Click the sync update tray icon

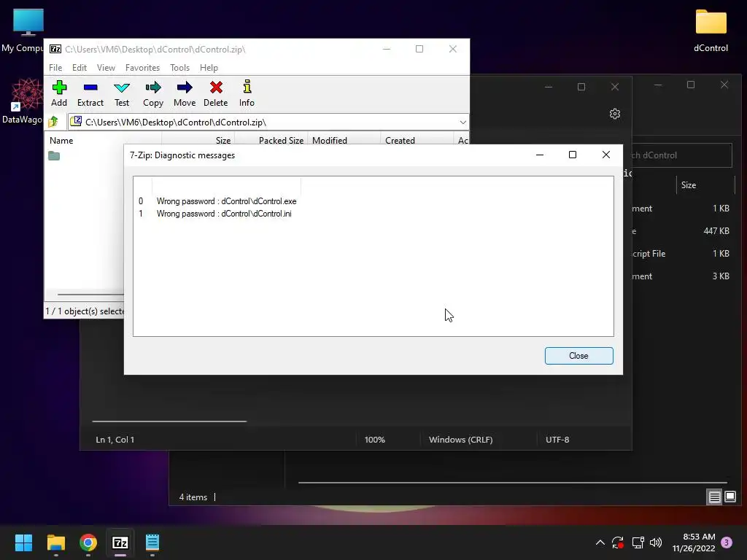[x=618, y=542]
